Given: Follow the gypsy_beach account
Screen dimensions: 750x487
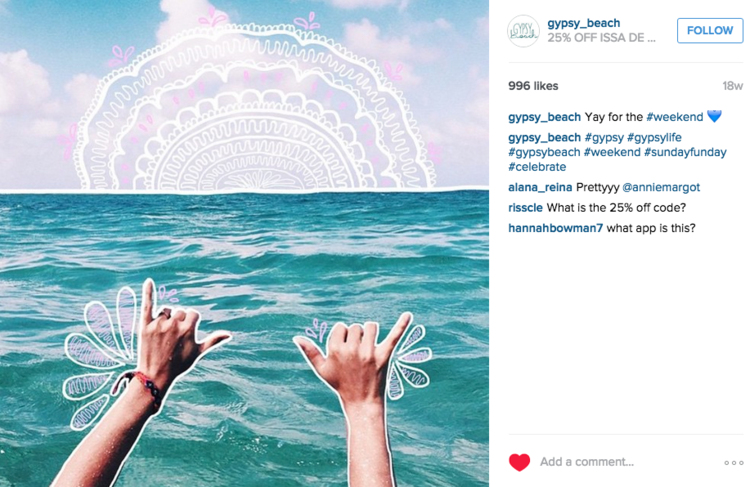Looking at the screenshot, I should point(710,31).
